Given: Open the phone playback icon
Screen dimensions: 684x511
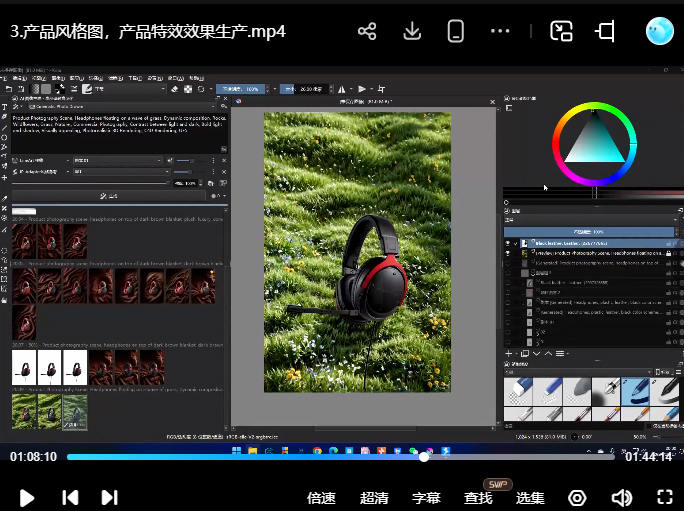Looking at the screenshot, I should 456,31.
